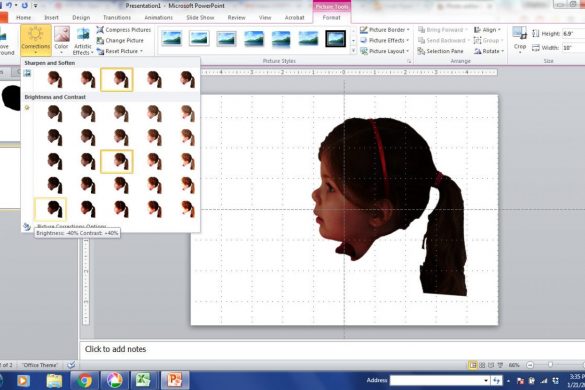Click the Compress Pictures icon
This screenshot has height=390, width=585.
[100, 29]
